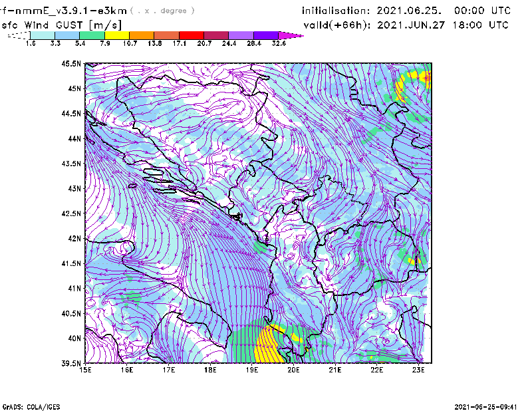
Task: Click the '39.5N' latitude label
Action: (x=71, y=364)
